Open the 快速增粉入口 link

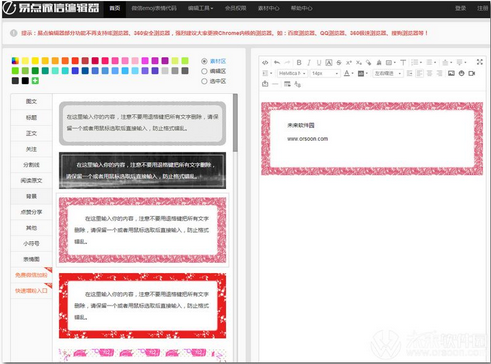point(31,291)
